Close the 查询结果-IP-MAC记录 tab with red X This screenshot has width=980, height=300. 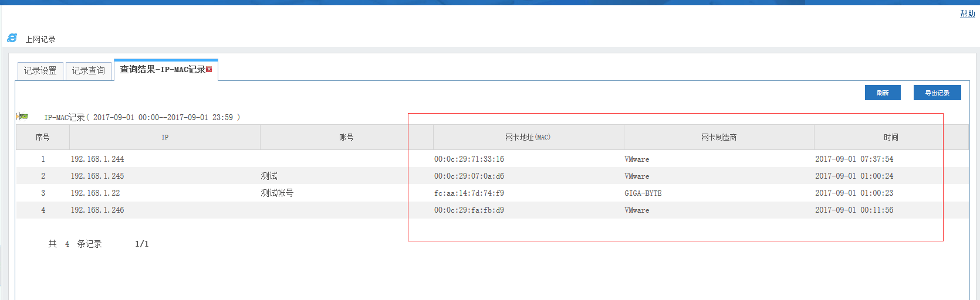209,69
